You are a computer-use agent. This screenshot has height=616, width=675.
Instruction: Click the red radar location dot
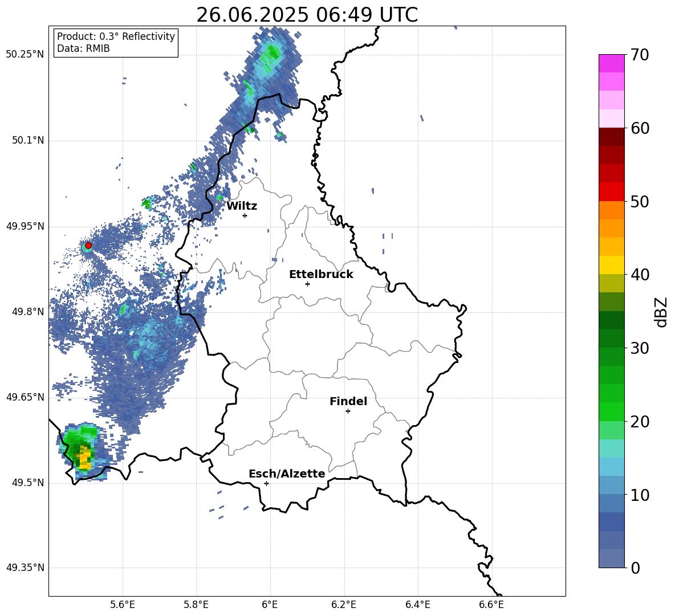tap(88, 246)
